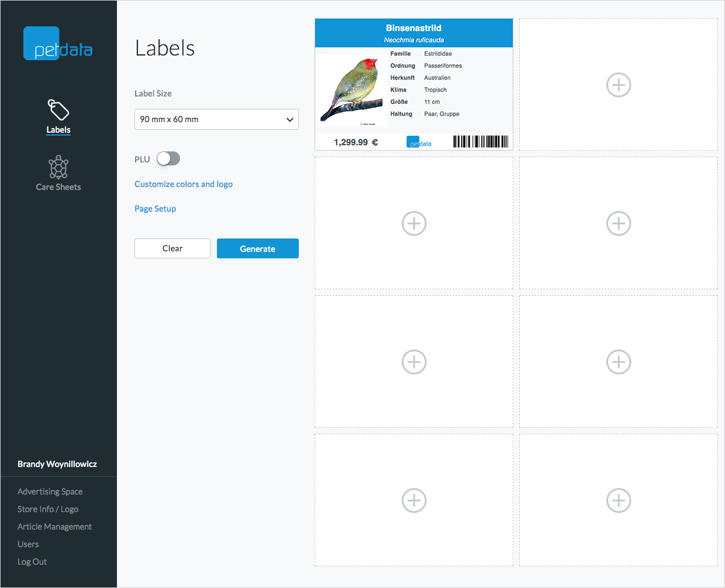This screenshot has width=725, height=588.
Task: Click the Clear button
Action: point(172,248)
